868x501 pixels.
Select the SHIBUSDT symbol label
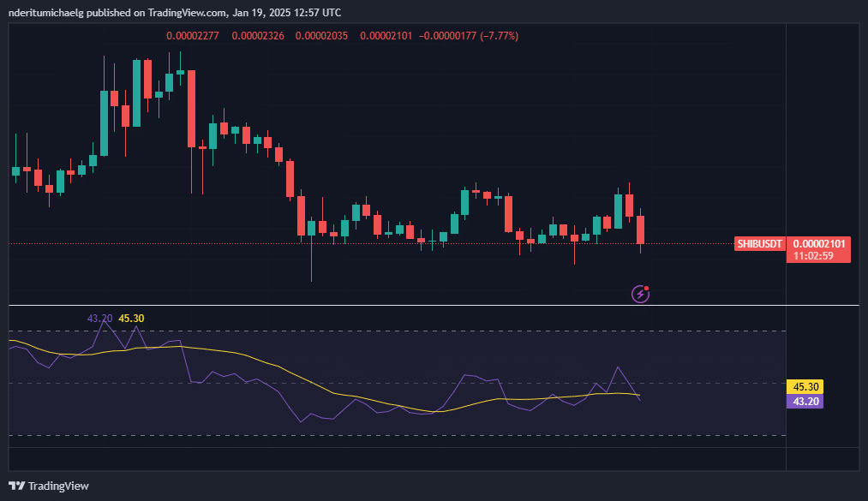coord(760,244)
